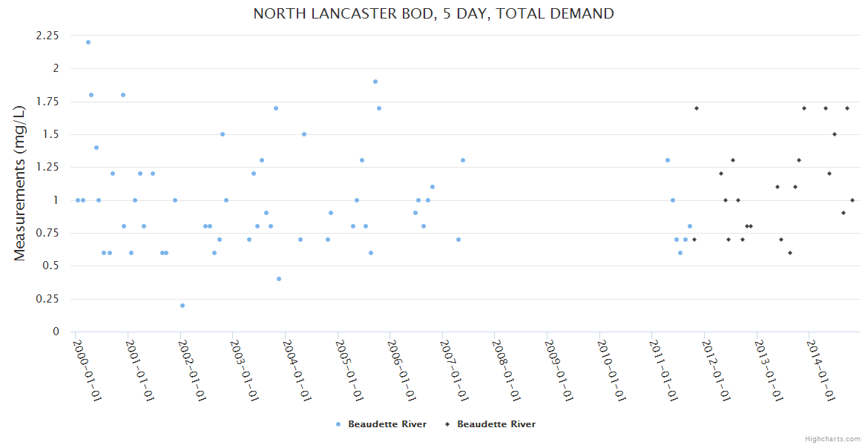Select the lowest blue point near 0.2 mg/L
The width and height of the screenshot is (868, 445).
coord(183,306)
